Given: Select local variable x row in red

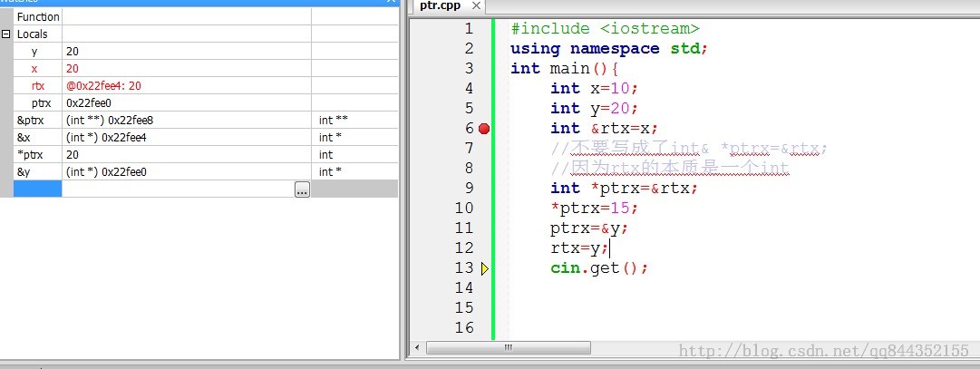Looking at the screenshot, I should point(206,68).
